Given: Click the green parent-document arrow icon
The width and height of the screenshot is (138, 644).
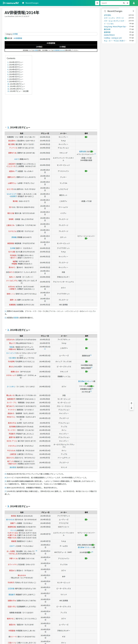Looking at the screenshot, I should coord(6,38).
